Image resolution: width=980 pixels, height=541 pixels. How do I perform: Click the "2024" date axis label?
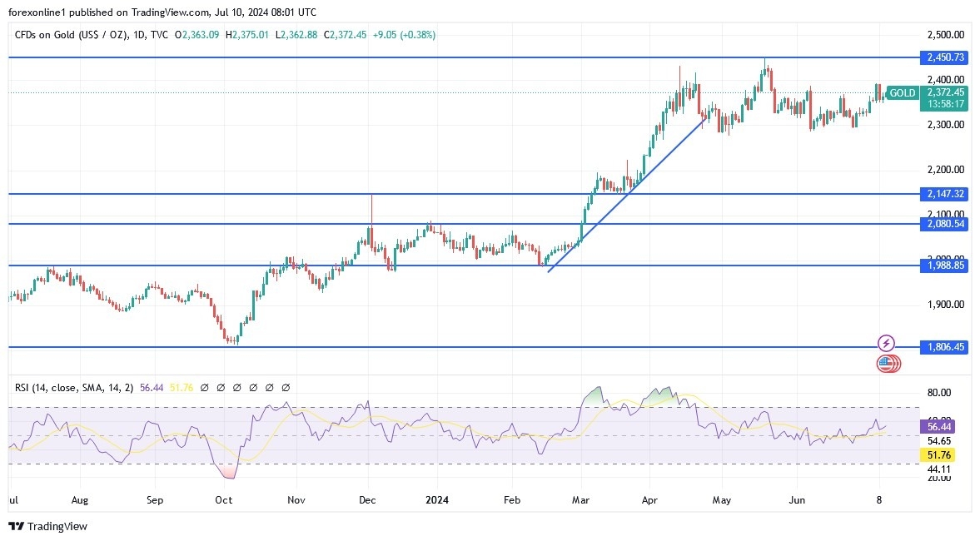[x=437, y=500]
